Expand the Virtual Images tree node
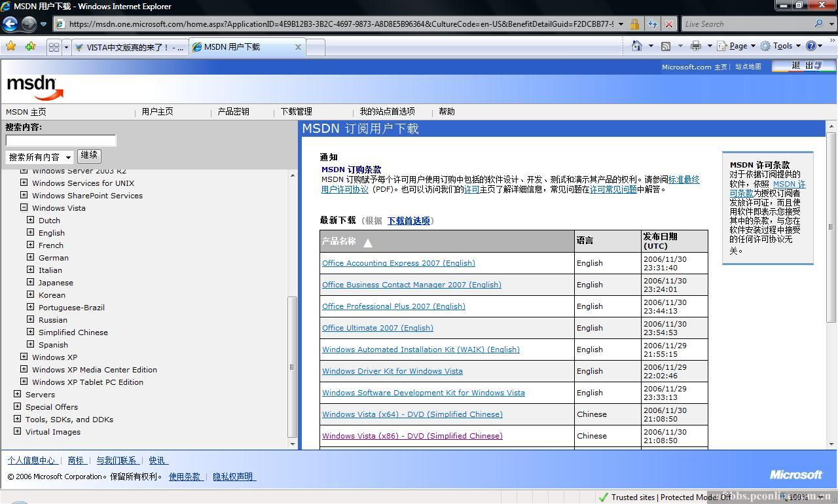The image size is (838, 504). [17, 431]
